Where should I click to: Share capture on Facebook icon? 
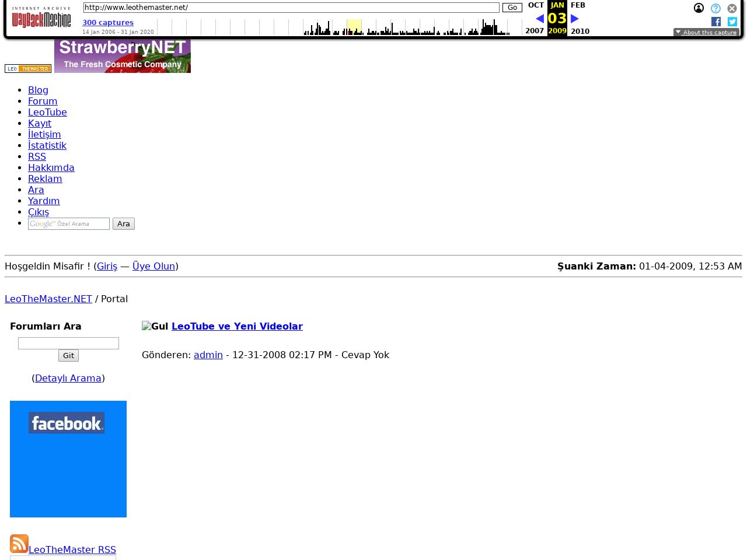coord(716,22)
